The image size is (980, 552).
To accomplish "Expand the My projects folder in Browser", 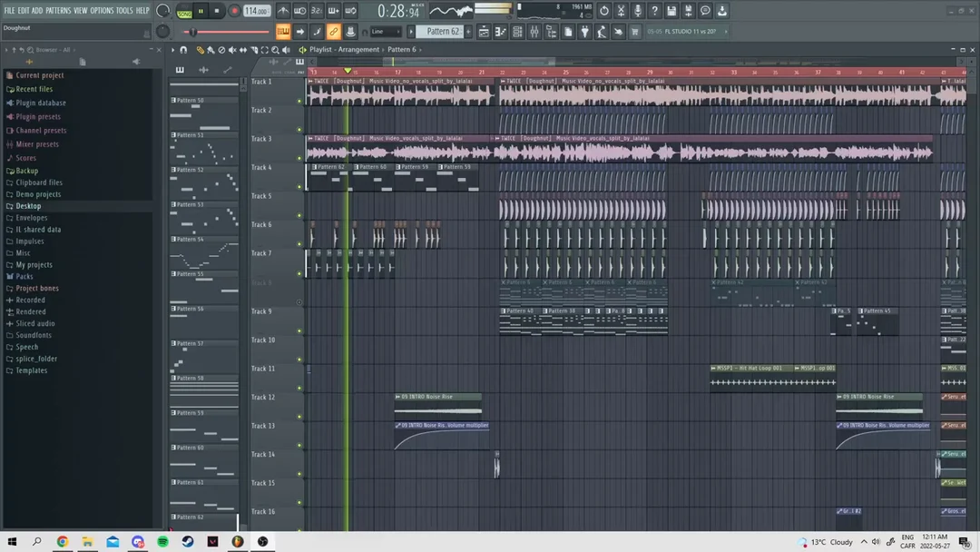I will point(34,265).
